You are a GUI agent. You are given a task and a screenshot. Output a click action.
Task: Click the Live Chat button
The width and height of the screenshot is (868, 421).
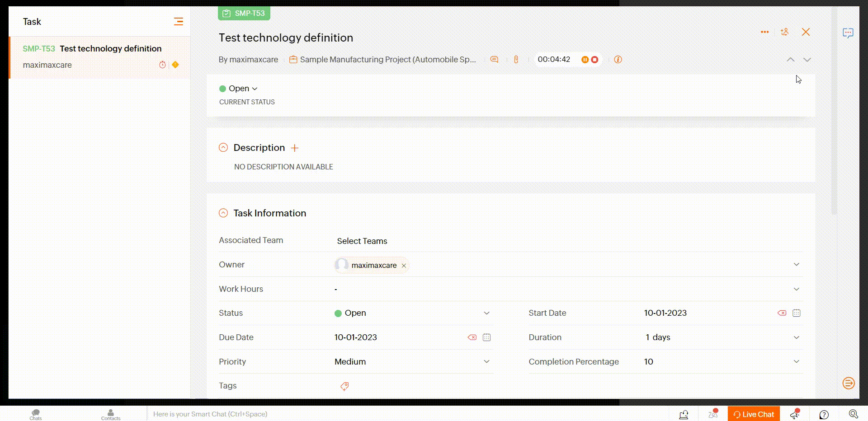[x=754, y=414]
